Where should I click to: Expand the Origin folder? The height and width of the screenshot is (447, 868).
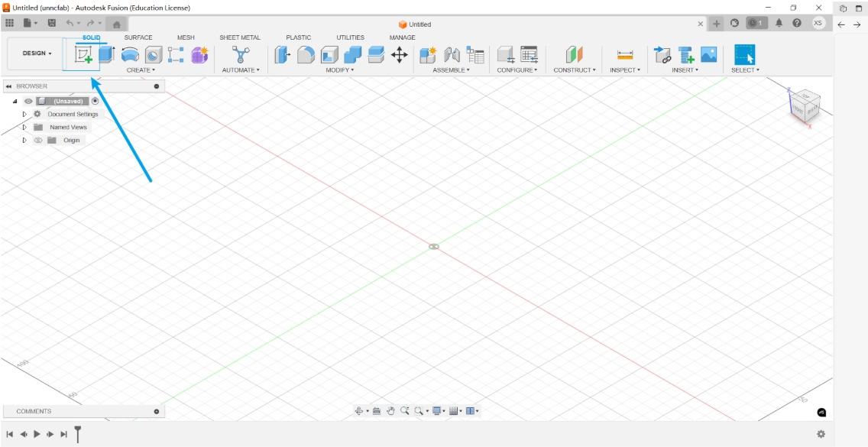pos(24,140)
